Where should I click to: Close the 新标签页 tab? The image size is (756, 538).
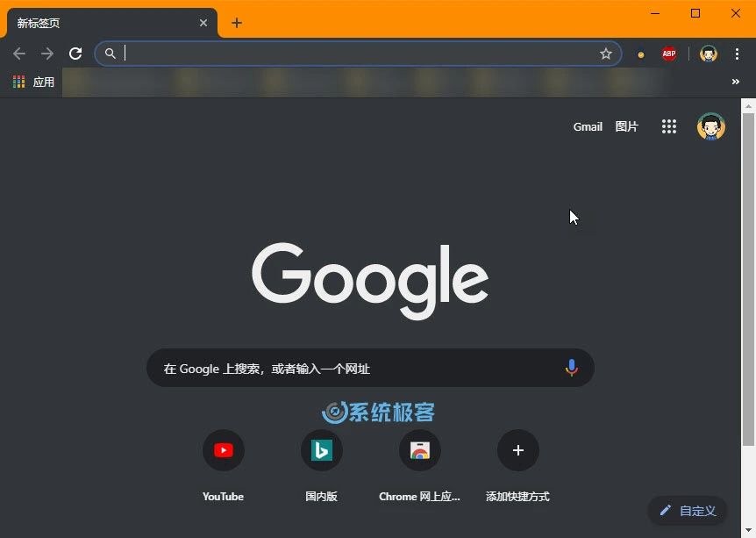[203, 23]
